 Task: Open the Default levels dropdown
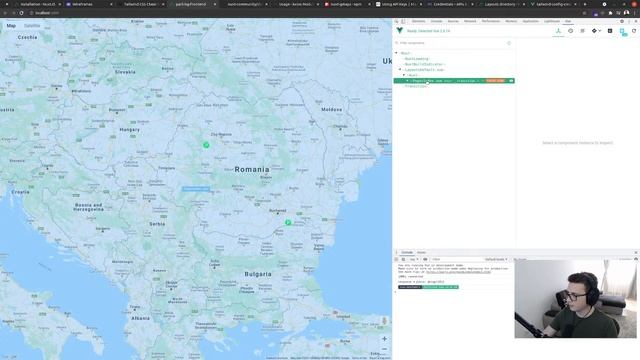tap(496, 259)
